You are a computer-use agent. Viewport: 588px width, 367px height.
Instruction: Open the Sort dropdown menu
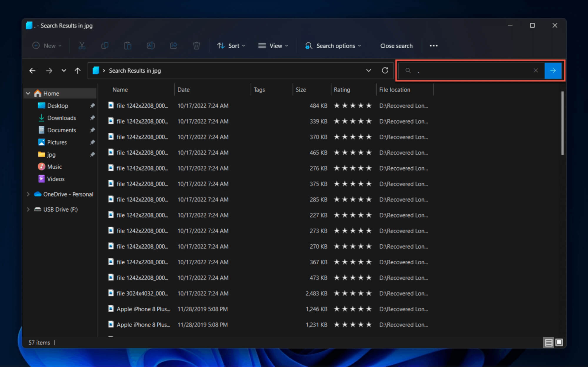[x=231, y=46]
